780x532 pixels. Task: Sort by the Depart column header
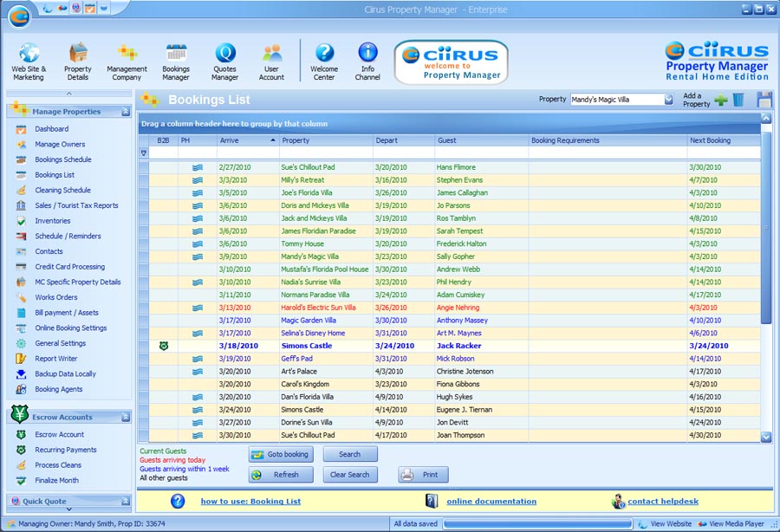pyautogui.click(x=404, y=140)
